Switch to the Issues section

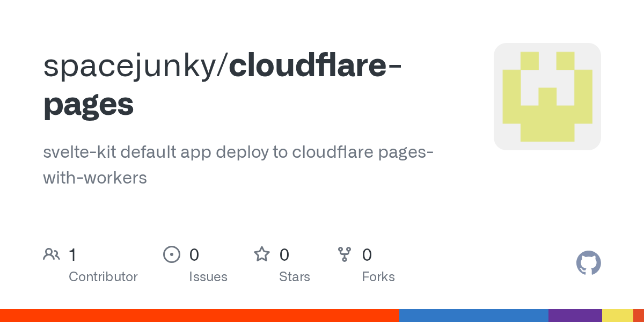tap(208, 276)
